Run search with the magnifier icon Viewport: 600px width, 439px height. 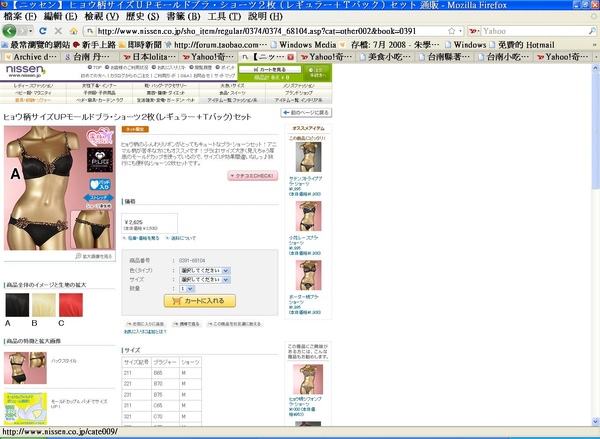click(592, 31)
